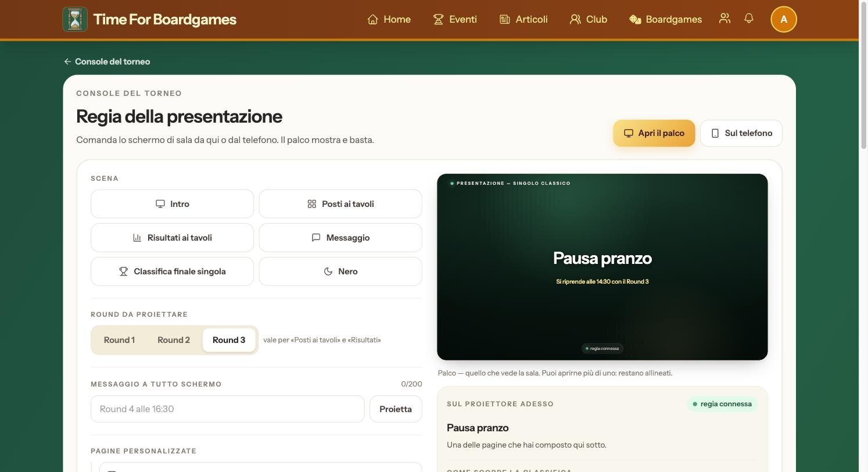The image size is (868, 472).
Task: Open the Articoli section
Action: coord(523,19)
